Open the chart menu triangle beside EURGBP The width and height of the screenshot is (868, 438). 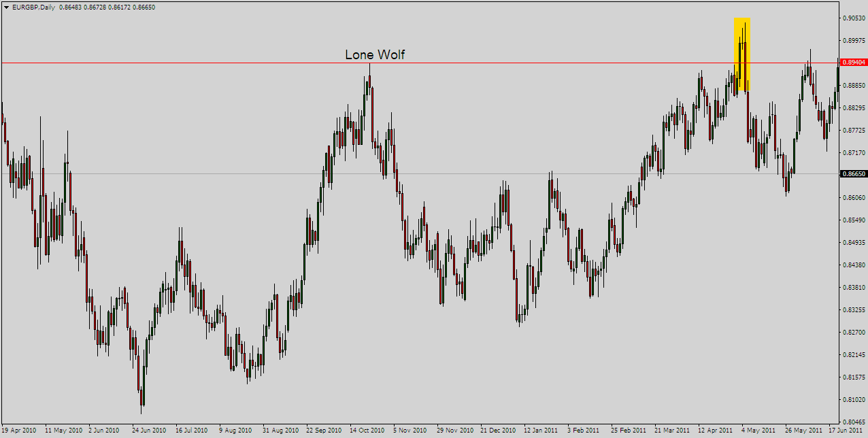(6, 6)
